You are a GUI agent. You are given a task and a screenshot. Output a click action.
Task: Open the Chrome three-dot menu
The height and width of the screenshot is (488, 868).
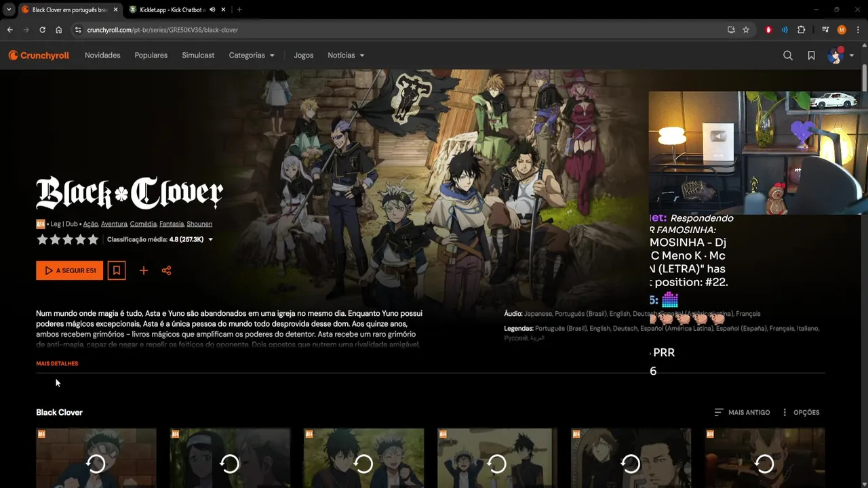pos(858,30)
